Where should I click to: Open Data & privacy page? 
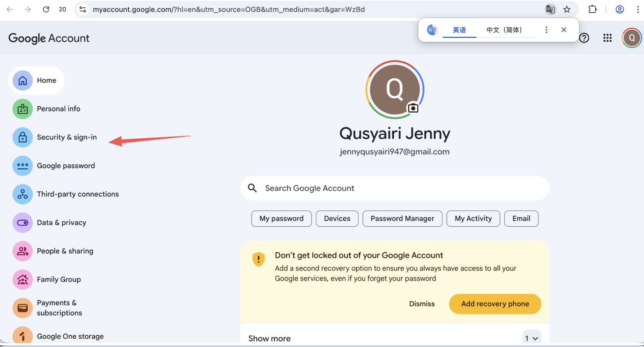[x=62, y=223]
